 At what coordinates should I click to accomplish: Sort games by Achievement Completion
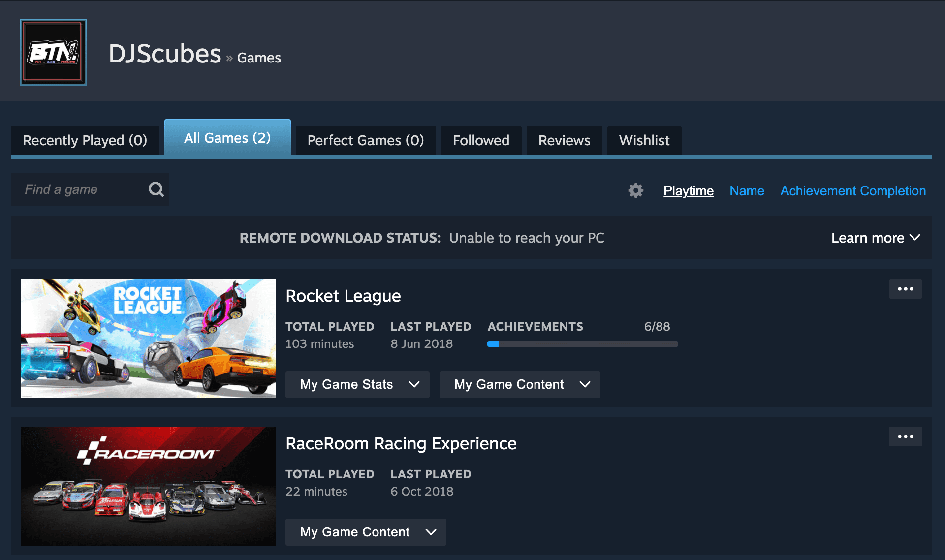coord(852,191)
